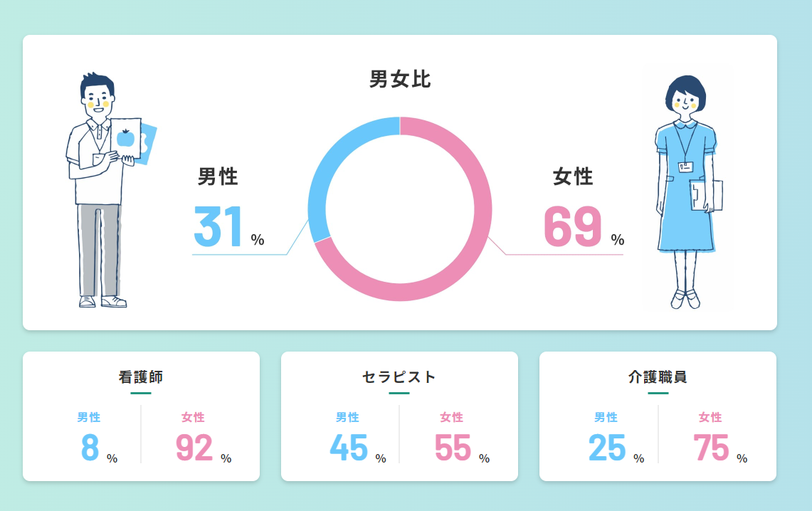Viewport: 812px width, 511px height.
Task: Click the 55% female therapist value
Action: [x=463, y=448]
